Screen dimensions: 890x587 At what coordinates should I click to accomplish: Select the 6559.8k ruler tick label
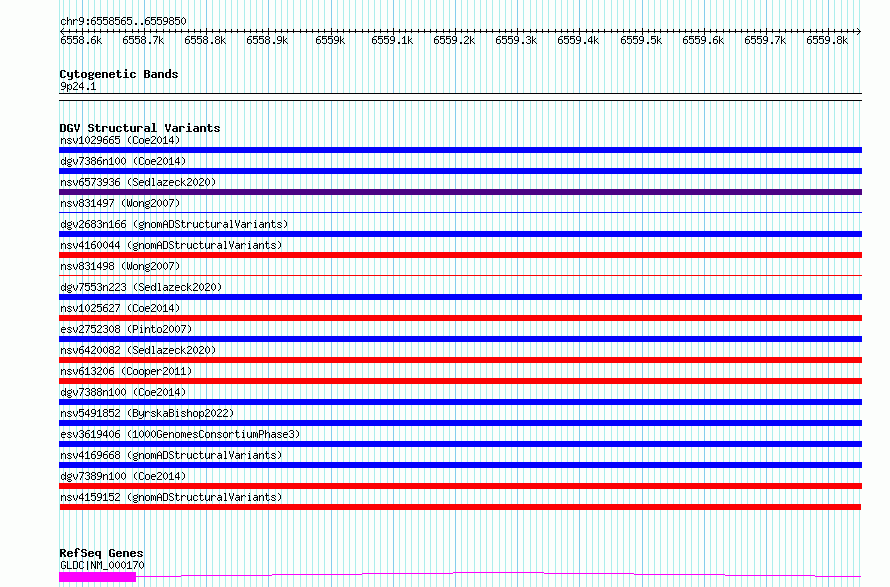click(x=827, y=40)
